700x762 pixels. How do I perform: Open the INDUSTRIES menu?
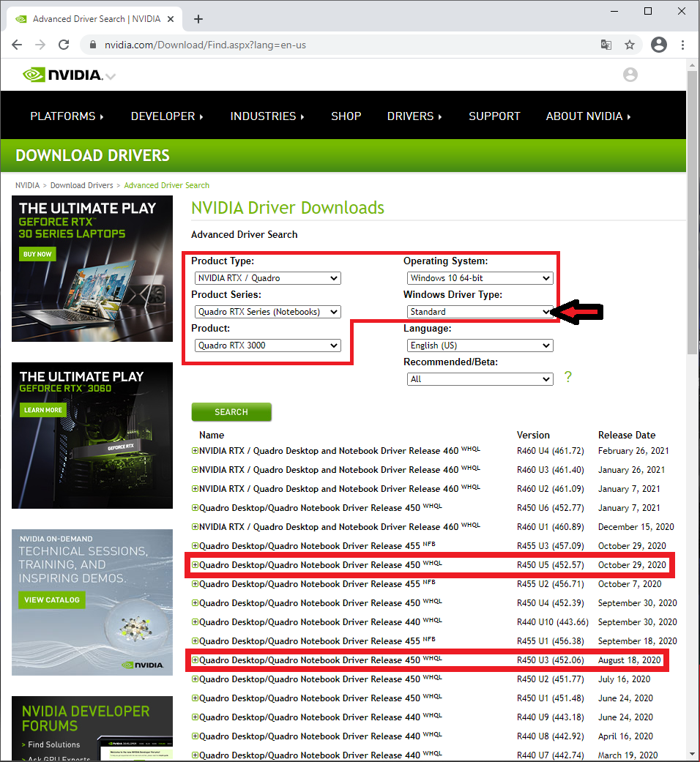pyautogui.click(x=267, y=116)
